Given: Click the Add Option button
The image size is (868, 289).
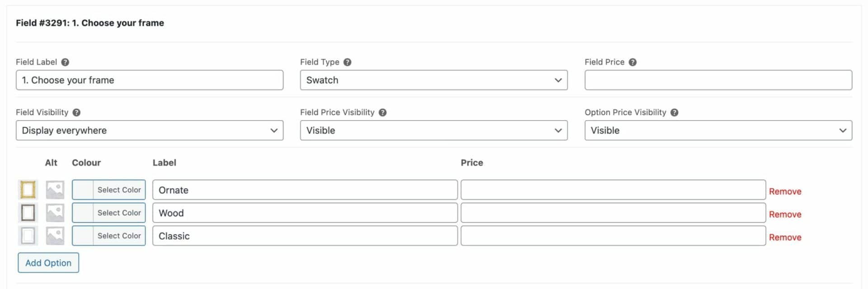Looking at the screenshot, I should [48, 263].
